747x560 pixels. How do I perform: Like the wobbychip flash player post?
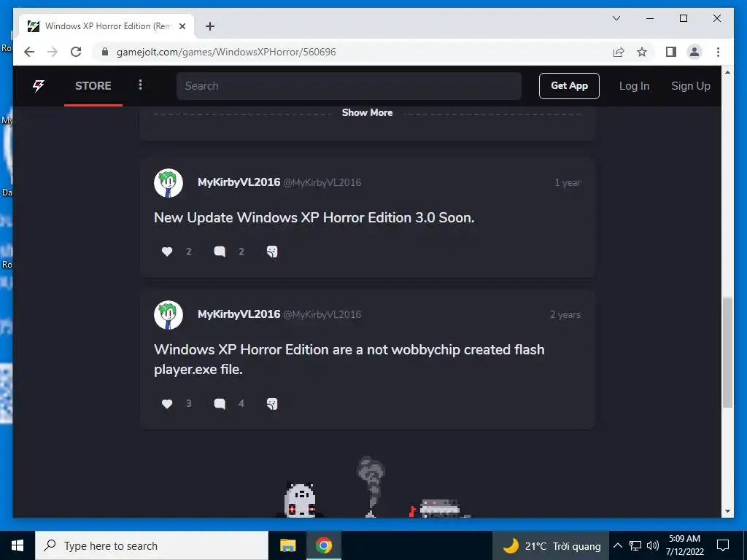(167, 404)
